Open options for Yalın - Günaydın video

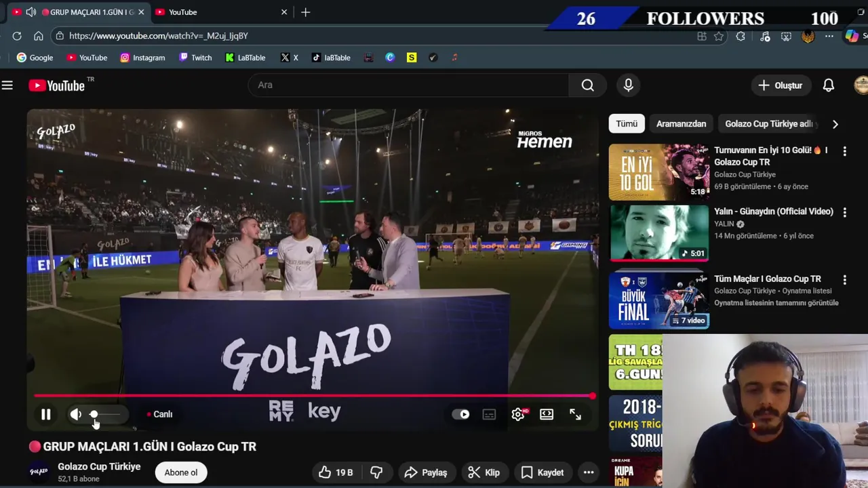[844, 212]
